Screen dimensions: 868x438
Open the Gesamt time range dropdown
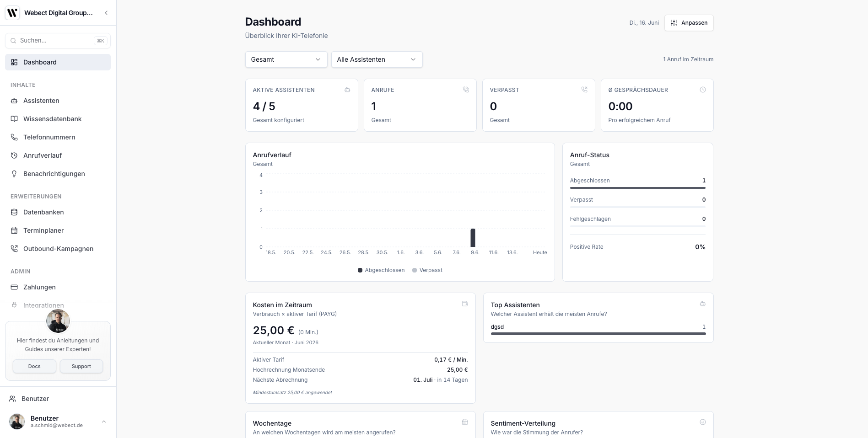click(286, 59)
